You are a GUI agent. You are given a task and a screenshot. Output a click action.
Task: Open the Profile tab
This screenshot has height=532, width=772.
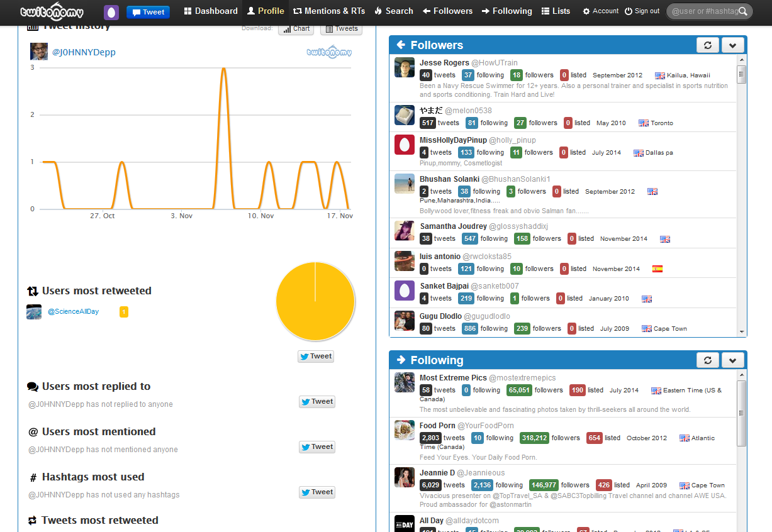point(266,11)
